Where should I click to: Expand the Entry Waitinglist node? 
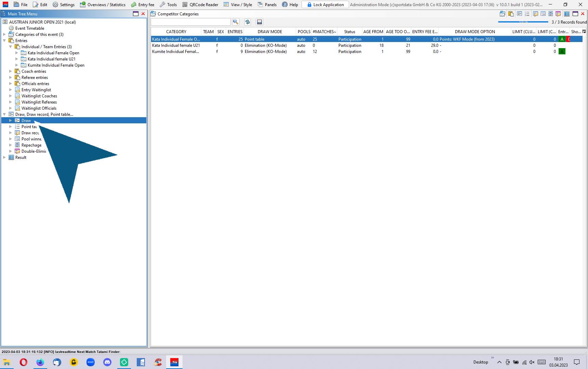click(10, 90)
